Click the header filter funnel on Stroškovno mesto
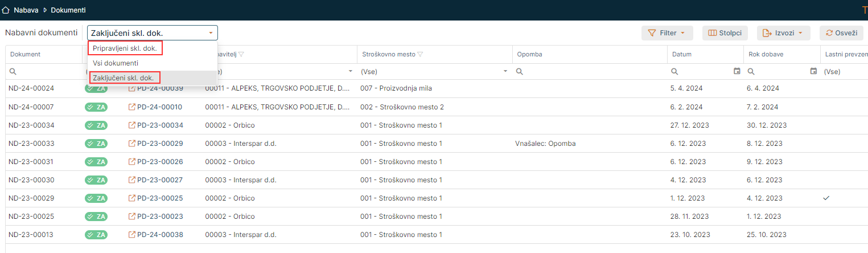This screenshot has width=868, height=253. (x=421, y=55)
